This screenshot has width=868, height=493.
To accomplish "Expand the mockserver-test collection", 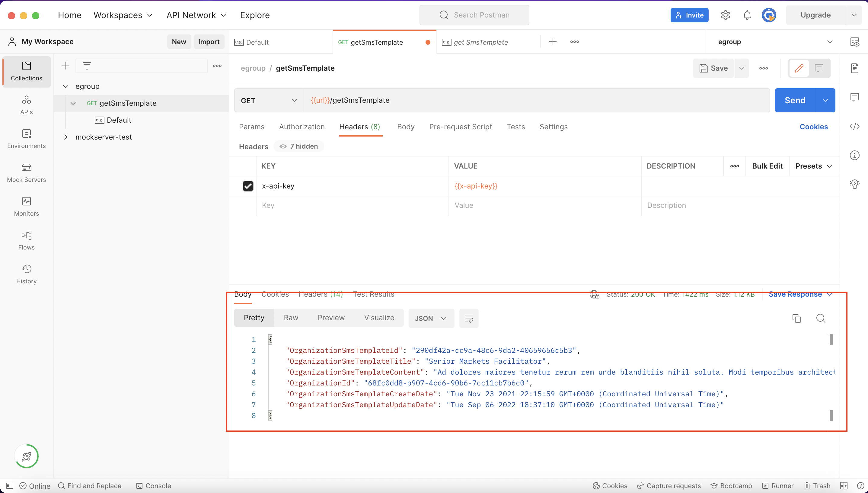I will (66, 137).
